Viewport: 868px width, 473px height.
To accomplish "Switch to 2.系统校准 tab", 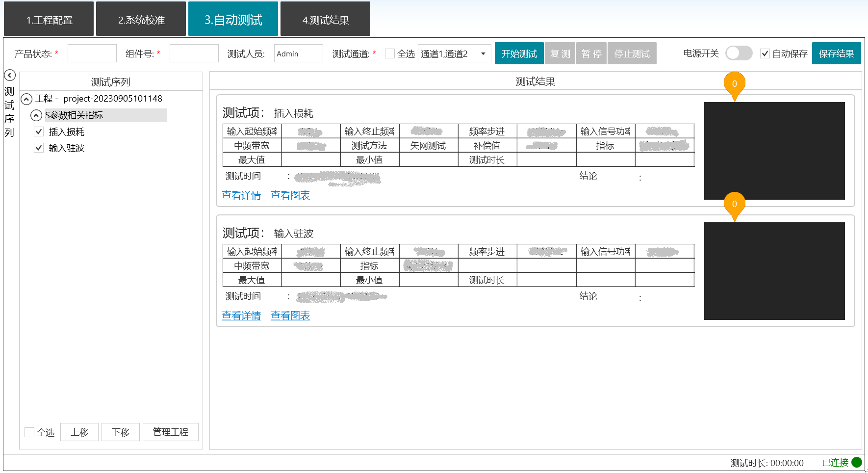I will [x=141, y=19].
